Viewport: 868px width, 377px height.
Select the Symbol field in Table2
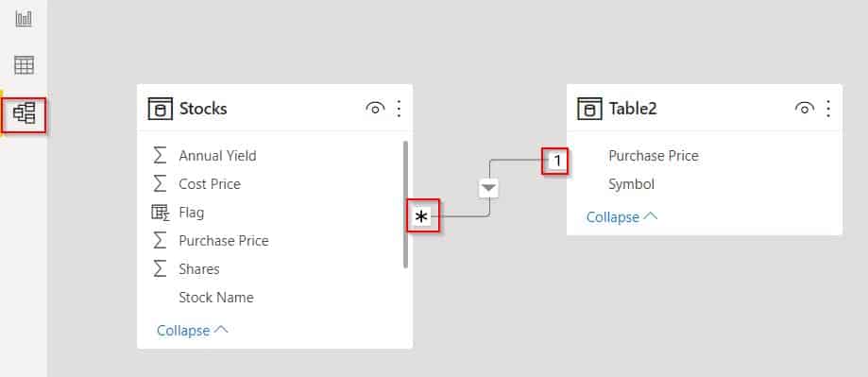[x=632, y=184]
